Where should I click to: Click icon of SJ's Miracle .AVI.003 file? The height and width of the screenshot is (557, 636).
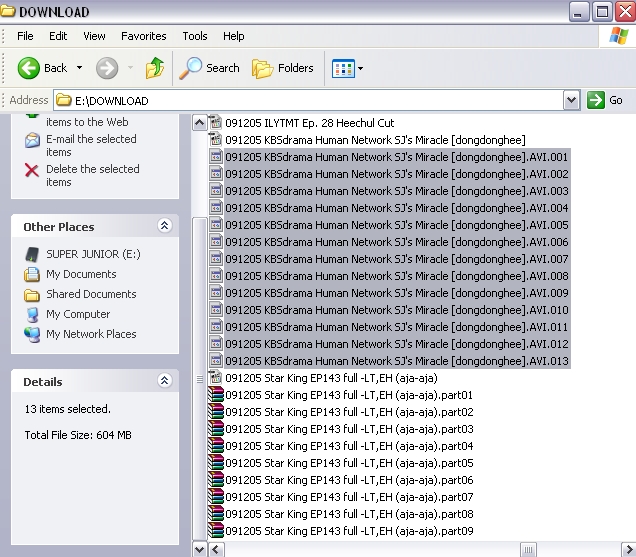[x=215, y=191]
